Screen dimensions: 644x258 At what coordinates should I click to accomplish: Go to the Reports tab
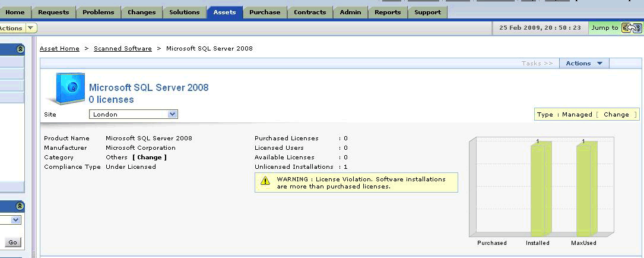[x=388, y=12]
